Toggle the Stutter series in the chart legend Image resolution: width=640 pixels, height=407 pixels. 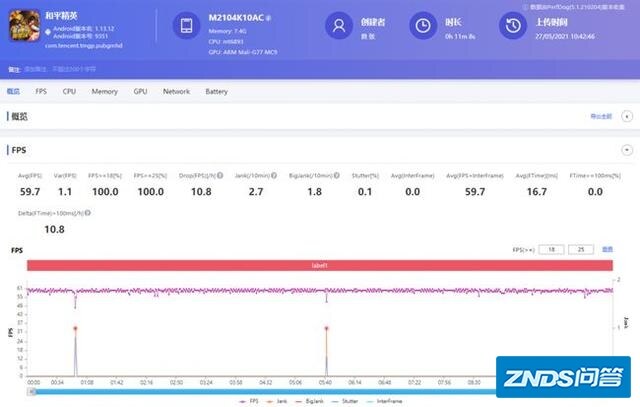344,401
